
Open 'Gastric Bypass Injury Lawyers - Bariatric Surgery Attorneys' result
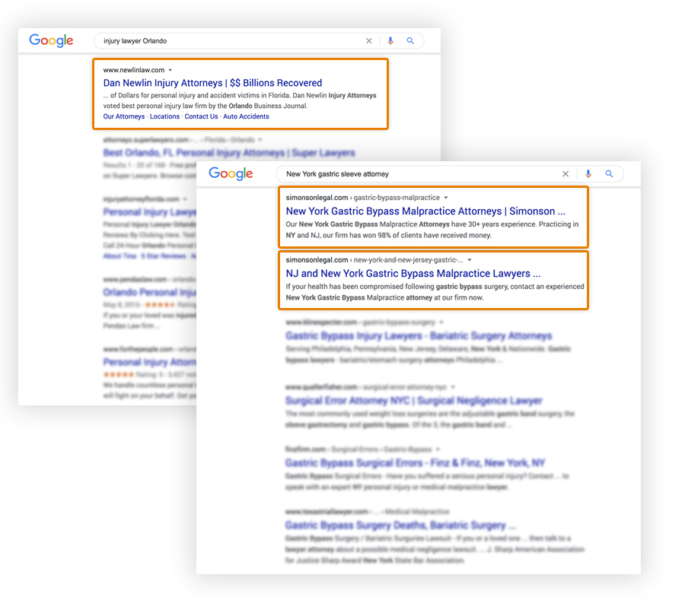[x=419, y=335]
